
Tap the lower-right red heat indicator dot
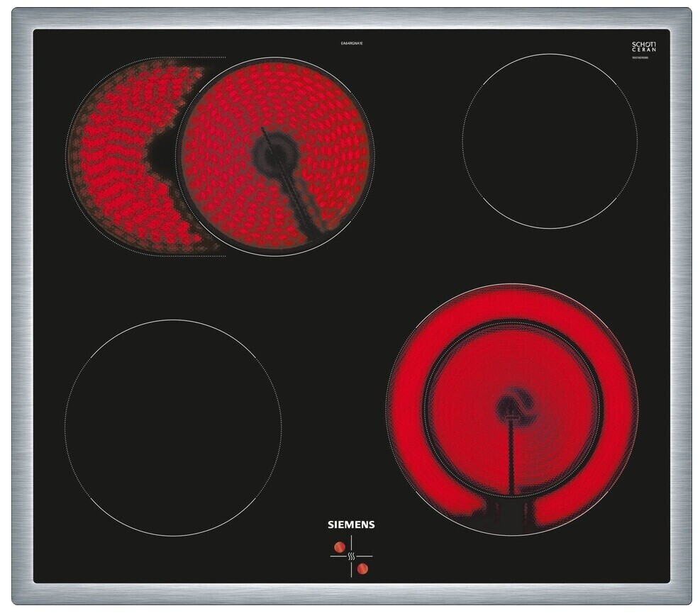[362, 568]
